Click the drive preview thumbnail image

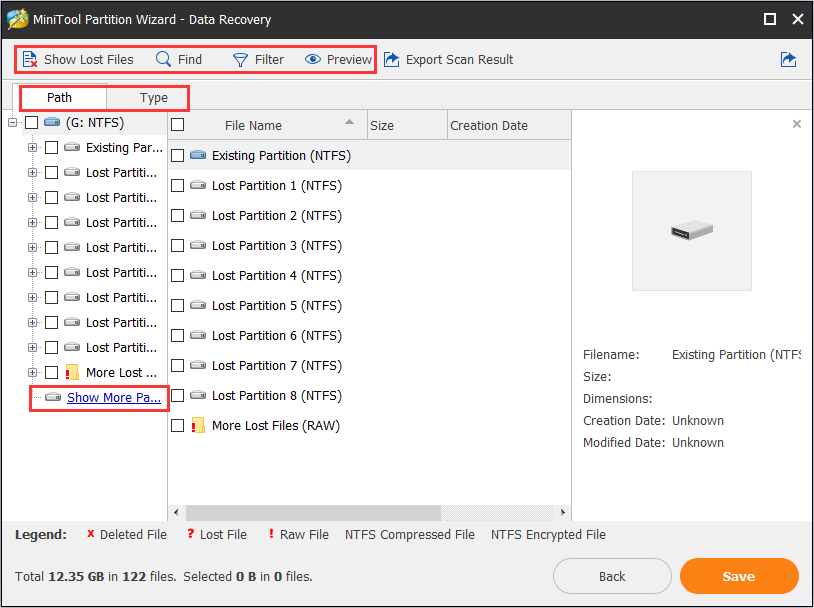pos(691,231)
